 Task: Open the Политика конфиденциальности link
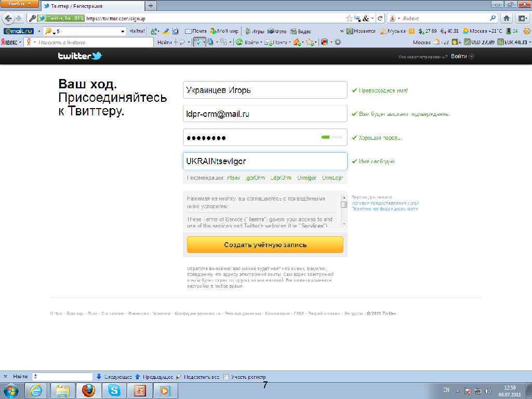coord(385,209)
